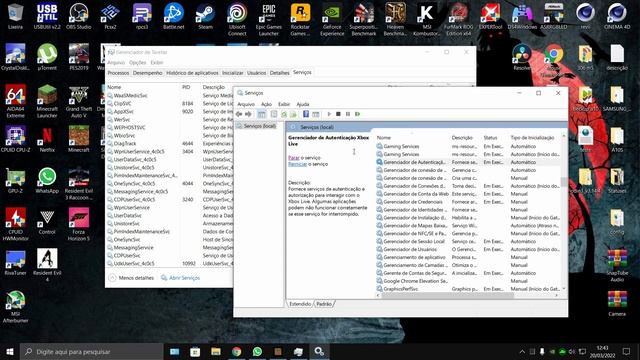Screen dimensions: 640x360
Task: Select Gerenciador de Autenticação service row
Action: tap(468, 162)
